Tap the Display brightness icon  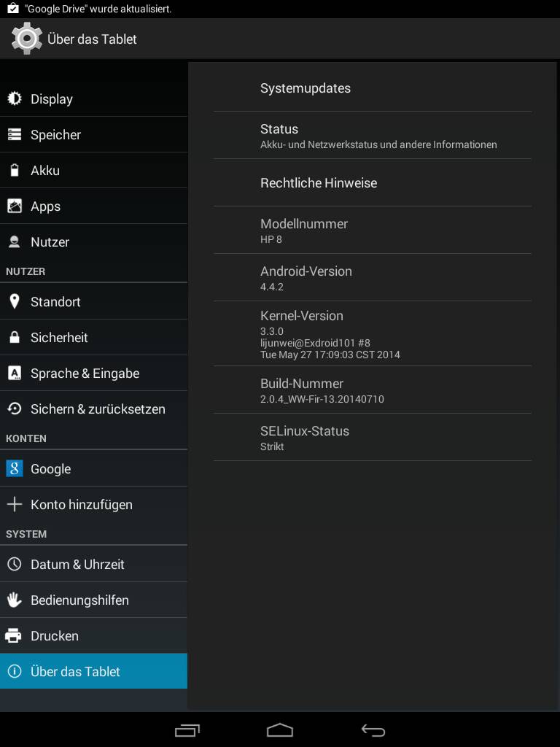point(15,98)
